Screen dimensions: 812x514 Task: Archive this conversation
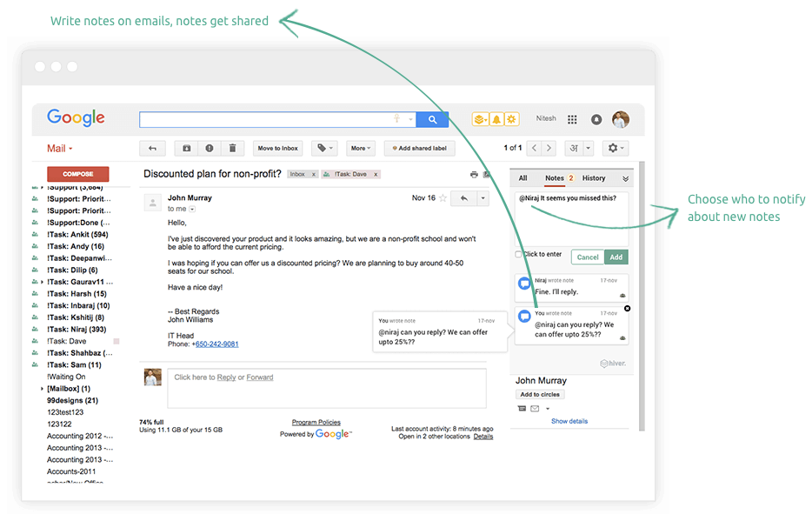[x=186, y=148]
